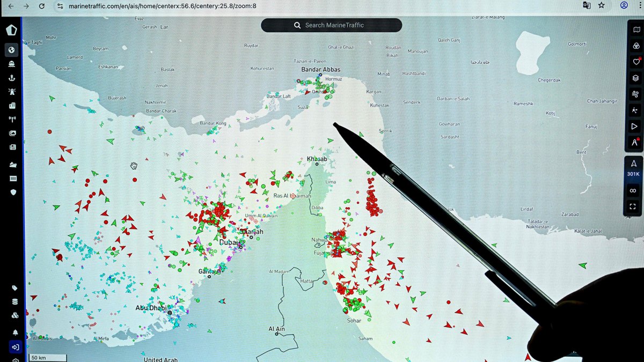Open the Ports anchor icon
This screenshot has height=362, width=644.
pyautogui.click(x=12, y=78)
